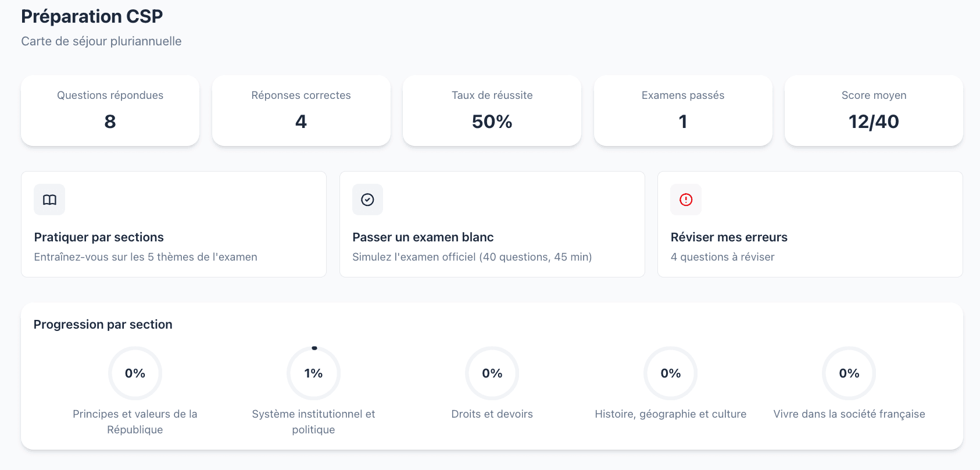This screenshot has height=470, width=980.
Task: Click the Questions répondues stat card
Action: pos(109,111)
